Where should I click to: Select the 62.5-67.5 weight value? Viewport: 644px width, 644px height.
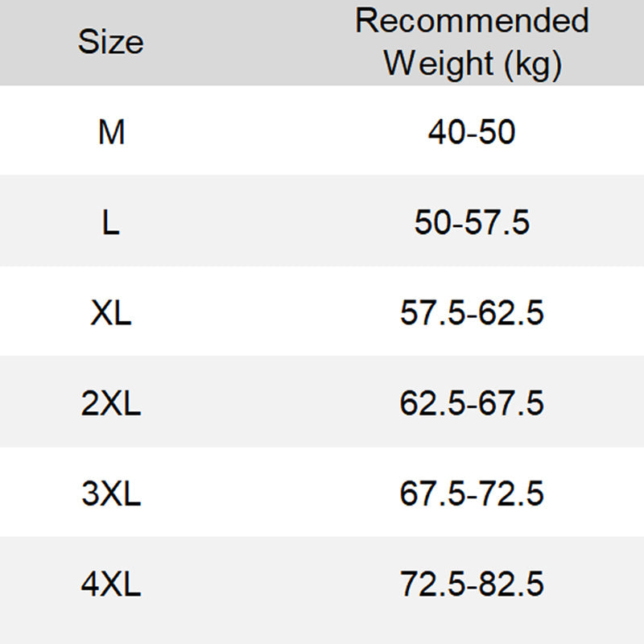coord(472,403)
